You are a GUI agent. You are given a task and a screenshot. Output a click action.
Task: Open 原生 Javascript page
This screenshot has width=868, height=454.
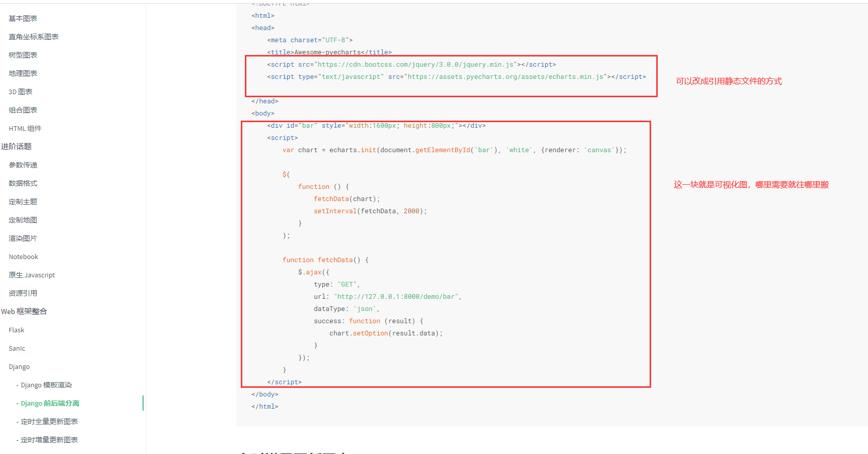[x=32, y=275]
